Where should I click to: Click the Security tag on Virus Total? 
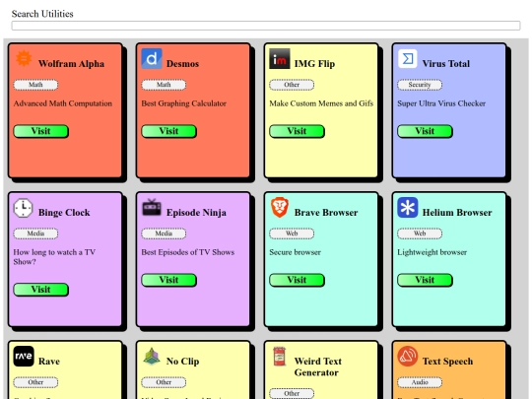pyautogui.click(x=420, y=85)
